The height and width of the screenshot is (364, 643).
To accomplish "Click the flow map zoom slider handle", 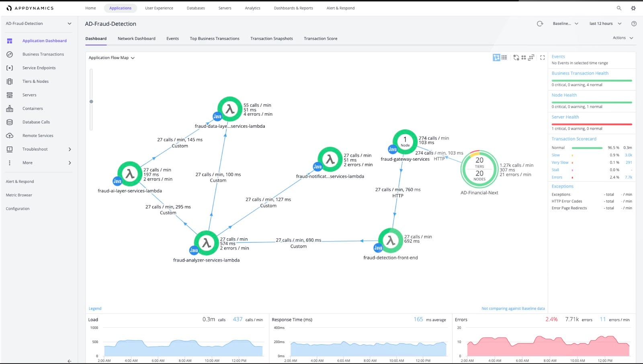I will click(x=91, y=102).
